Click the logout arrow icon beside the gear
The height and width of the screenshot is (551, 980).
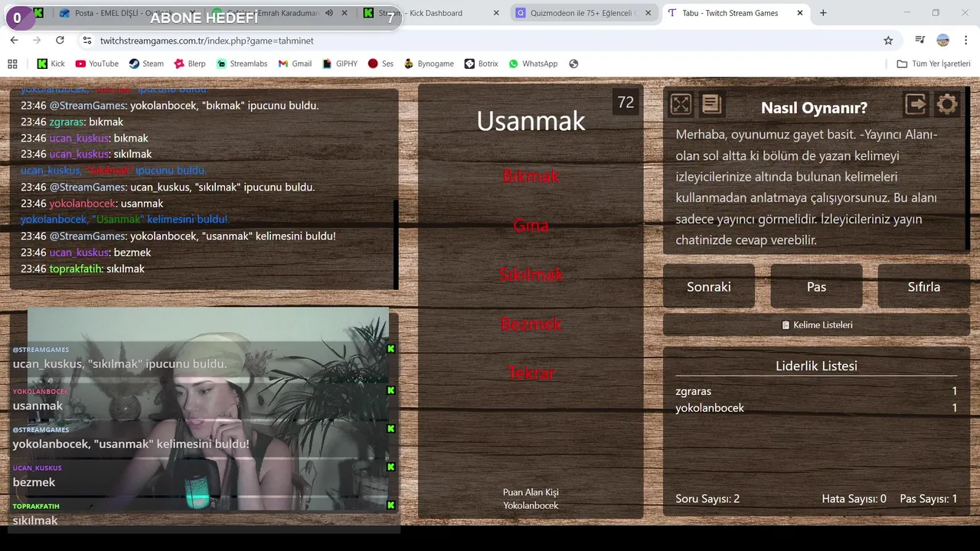916,104
